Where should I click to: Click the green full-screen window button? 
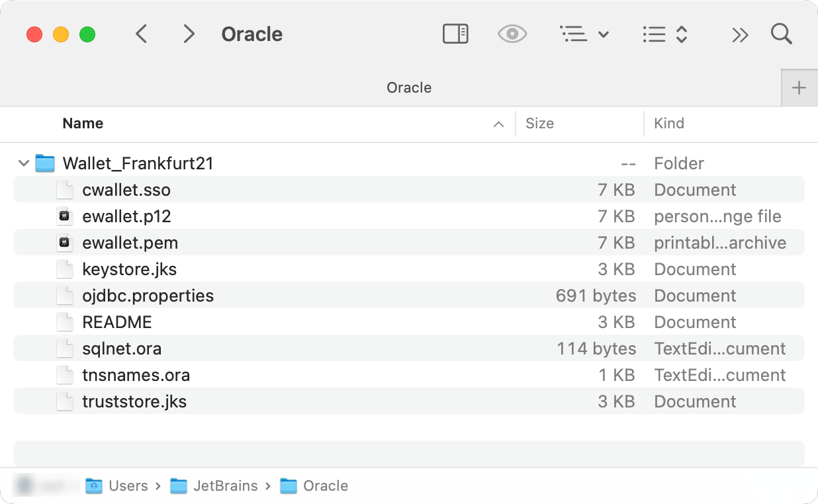pos(87,34)
